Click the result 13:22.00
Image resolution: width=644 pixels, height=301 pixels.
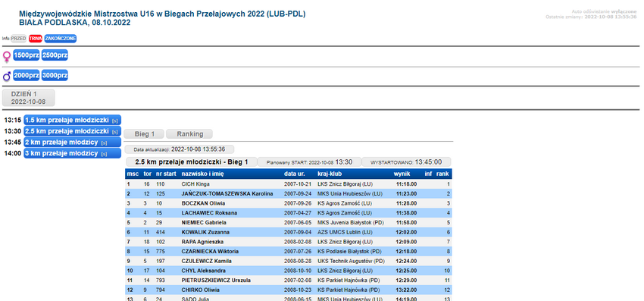point(406,290)
